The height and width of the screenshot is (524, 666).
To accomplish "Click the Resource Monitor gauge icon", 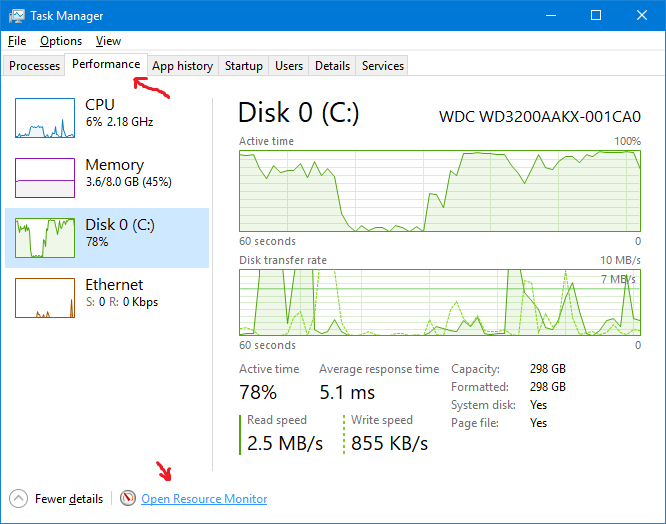I will pos(127,498).
